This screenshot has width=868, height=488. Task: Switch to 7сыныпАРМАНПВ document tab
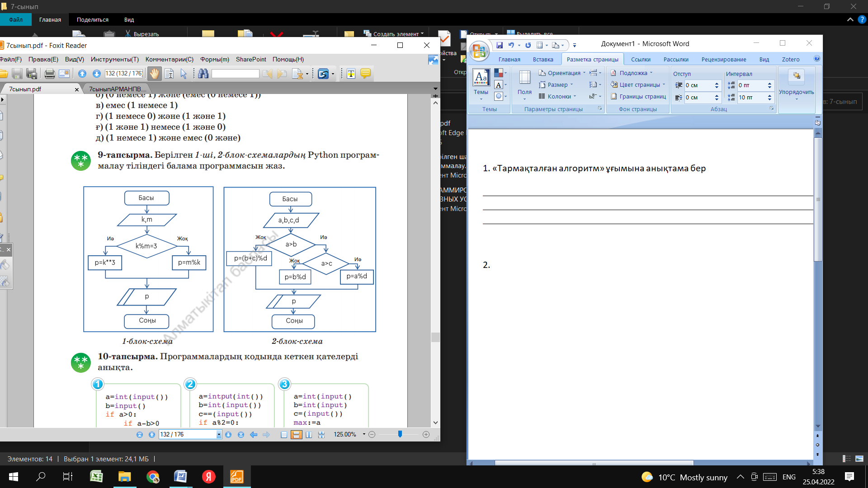[x=118, y=89]
